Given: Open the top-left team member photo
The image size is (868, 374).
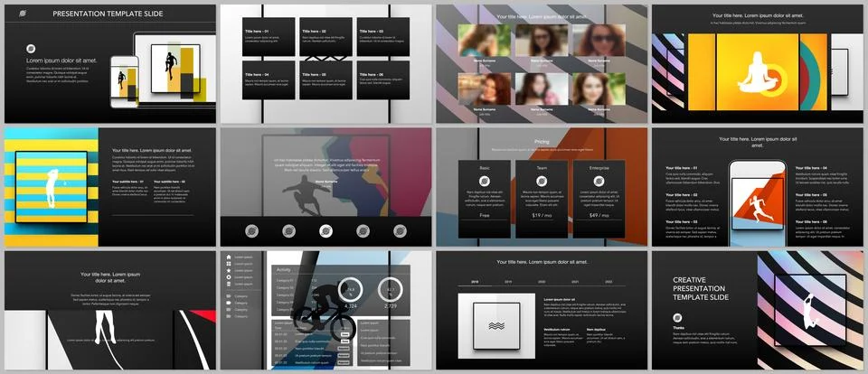Looking at the screenshot, I should click(x=485, y=41).
